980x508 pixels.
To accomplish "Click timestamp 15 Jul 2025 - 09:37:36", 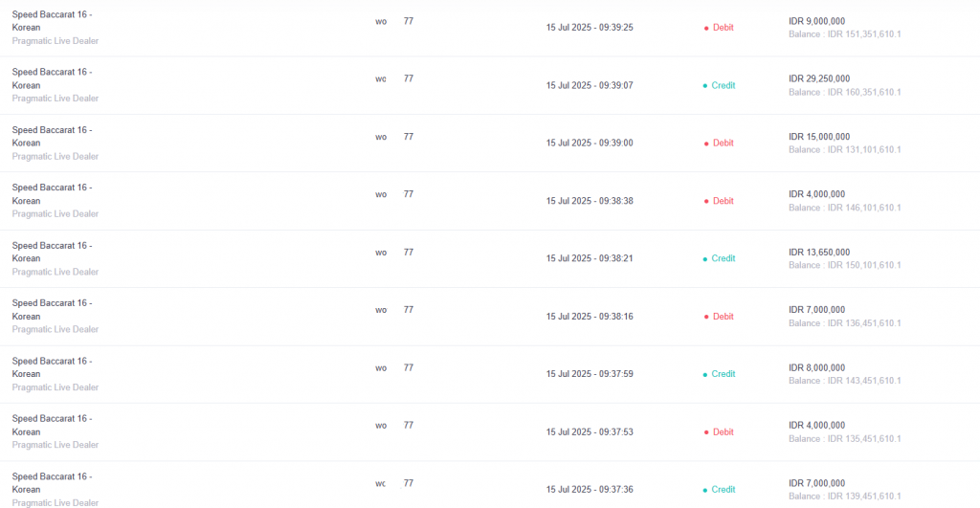I will [x=590, y=490].
